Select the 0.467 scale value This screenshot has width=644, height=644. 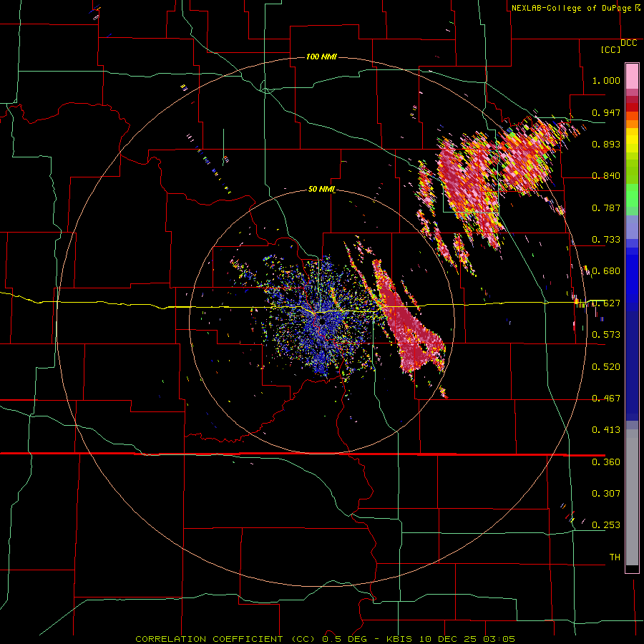tap(606, 399)
